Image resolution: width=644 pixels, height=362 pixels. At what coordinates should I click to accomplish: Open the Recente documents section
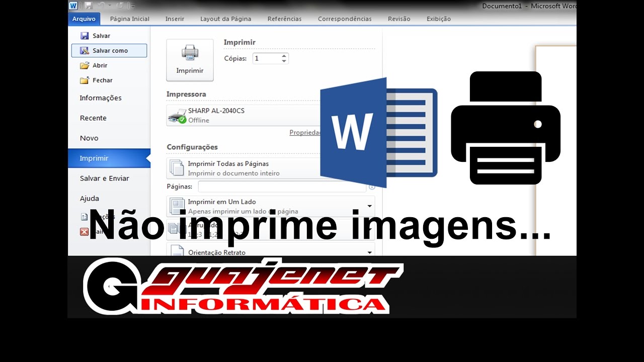click(93, 118)
